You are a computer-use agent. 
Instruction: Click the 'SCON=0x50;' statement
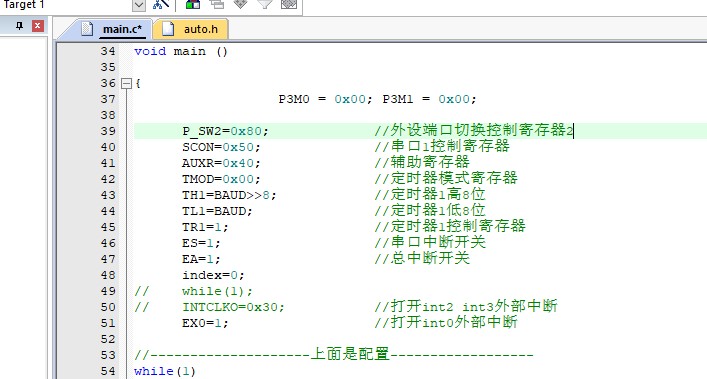tap(221, 147)
